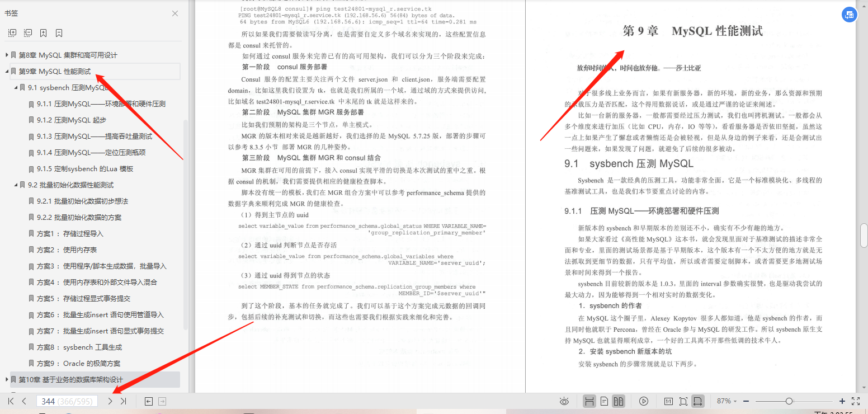
Task: Start slideshow play button
Action: (644, 401)
